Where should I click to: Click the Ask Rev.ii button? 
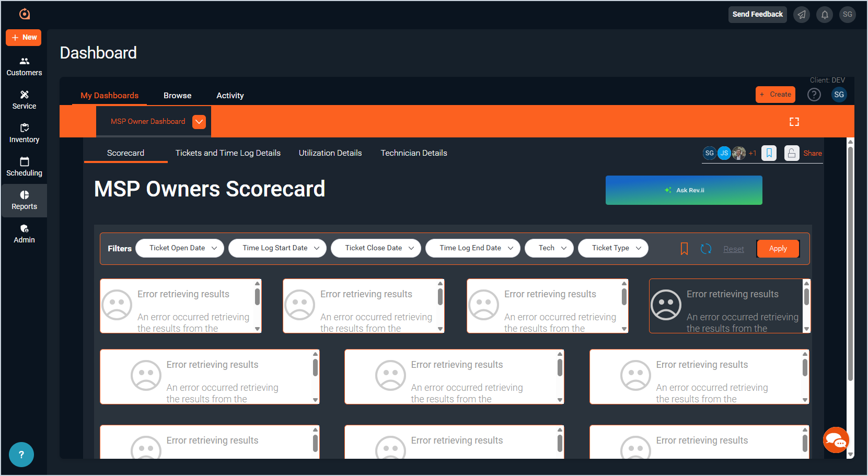684,190
